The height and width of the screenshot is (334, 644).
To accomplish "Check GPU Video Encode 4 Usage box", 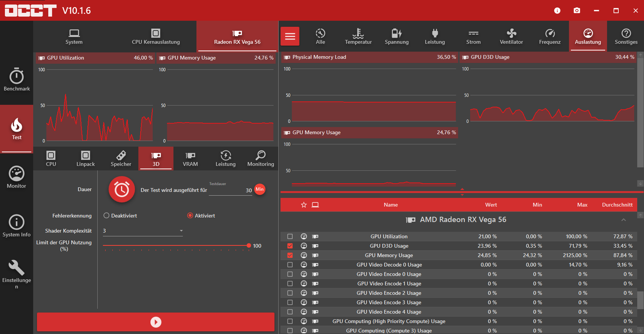I will (x=290, y=312).
